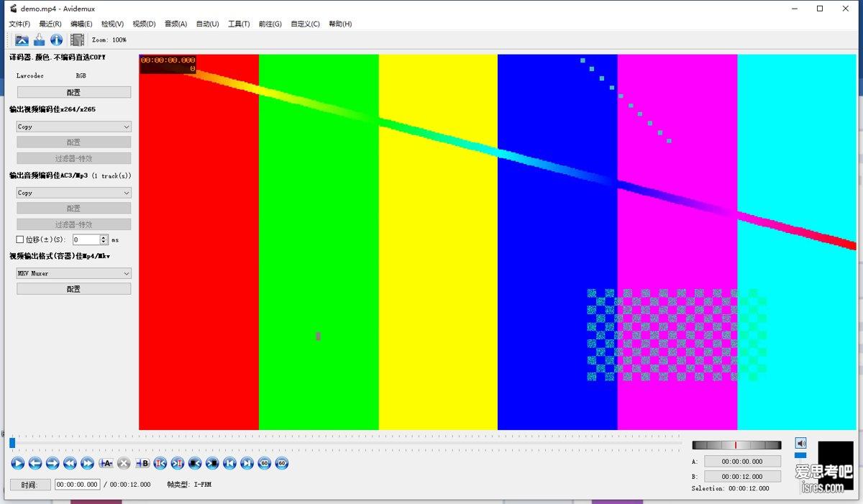This screenshot has width=863, height=504.
Task: Click the Selection: 00:00:12.000 text
Action: point(730,488)
